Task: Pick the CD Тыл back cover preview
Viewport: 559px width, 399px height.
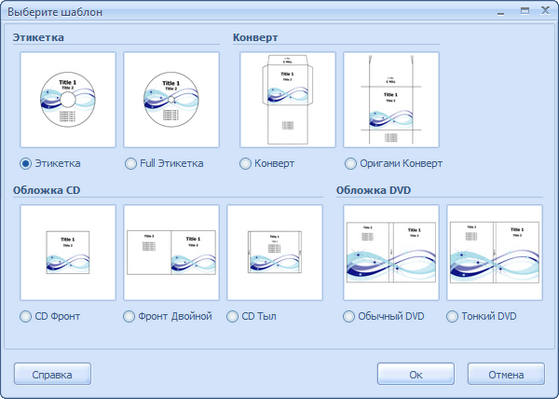Action: coord(275,252)
